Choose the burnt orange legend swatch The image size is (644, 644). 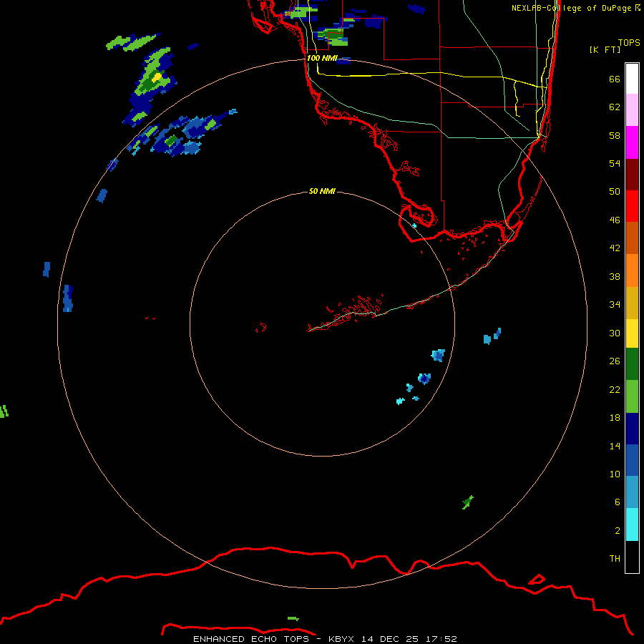(632, 238)
